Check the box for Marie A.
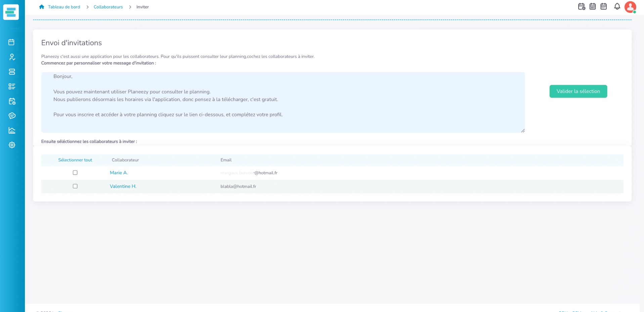The width and height of the screenshot is (644, 312). point(75,173)
